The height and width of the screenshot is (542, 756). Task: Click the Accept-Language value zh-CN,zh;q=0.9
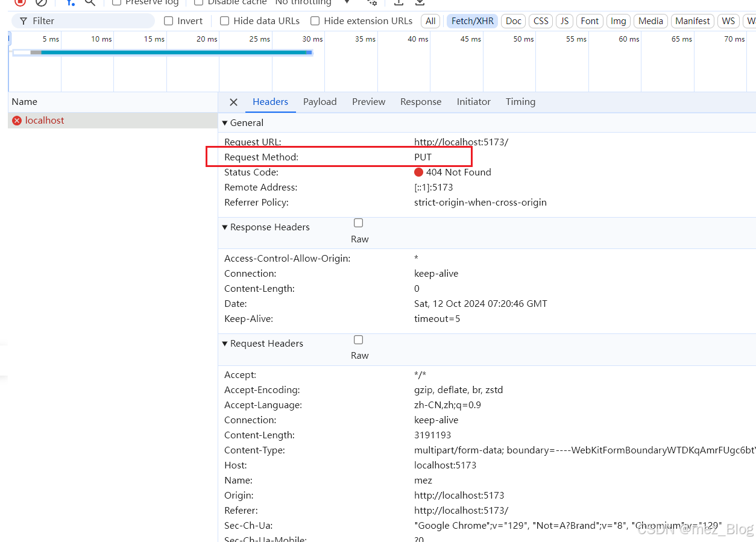point(447,405)
